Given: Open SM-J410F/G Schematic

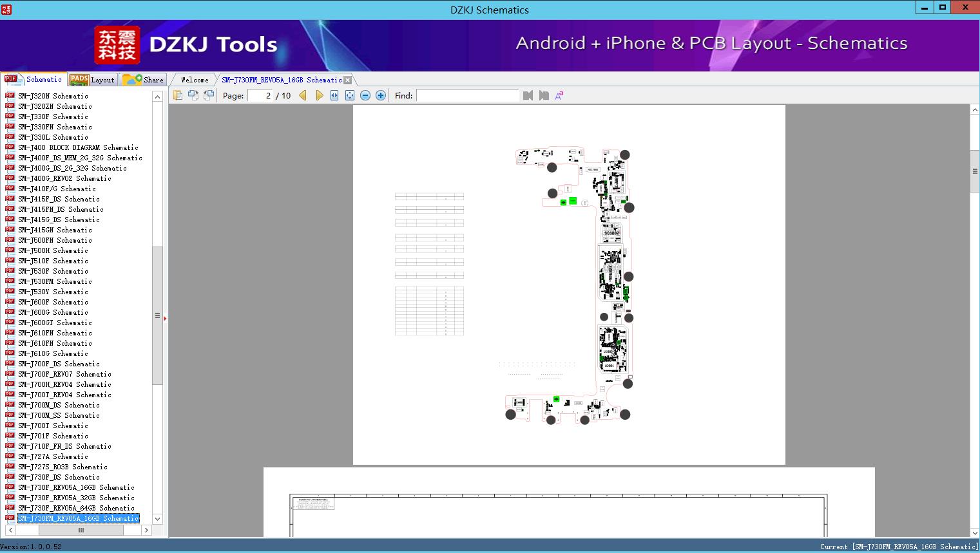Looking at the screenshot, I should pyautogui.click(x=57, y=189).
